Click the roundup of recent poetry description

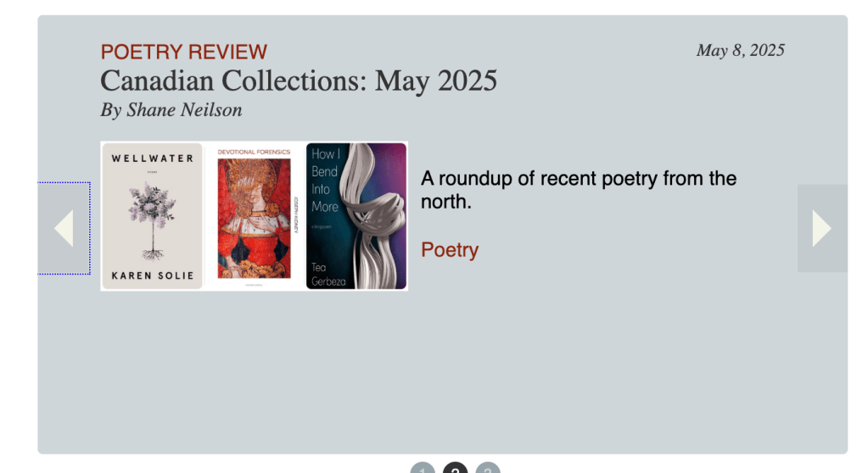(579, 190)
